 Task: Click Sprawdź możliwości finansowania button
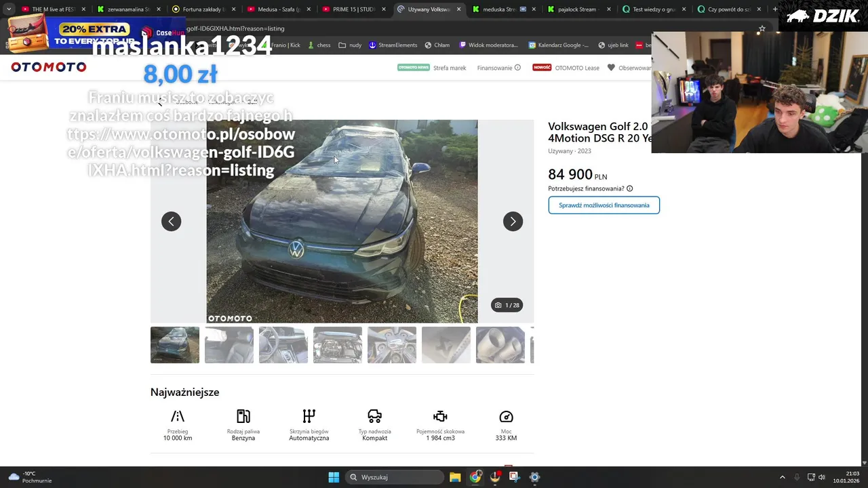point(604,205)
